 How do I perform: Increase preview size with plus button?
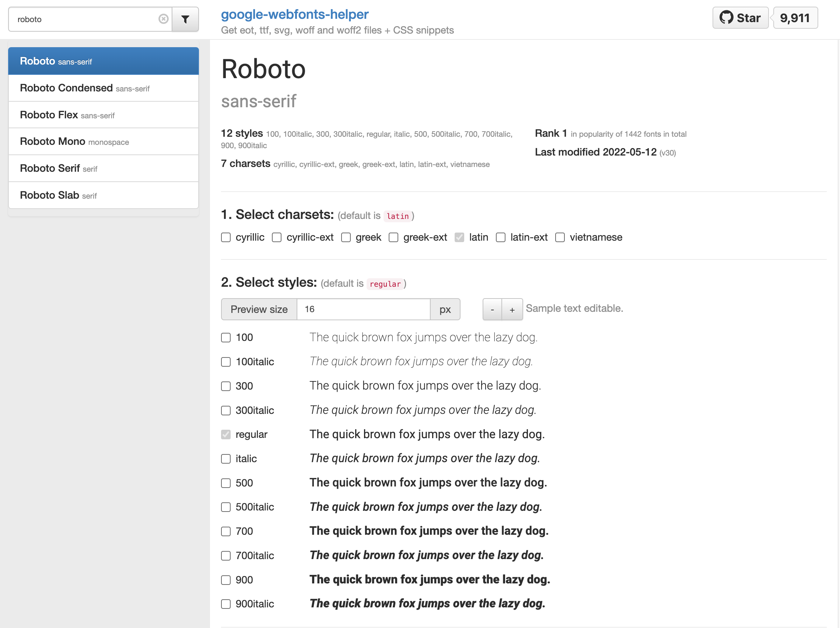pos(512,310)
